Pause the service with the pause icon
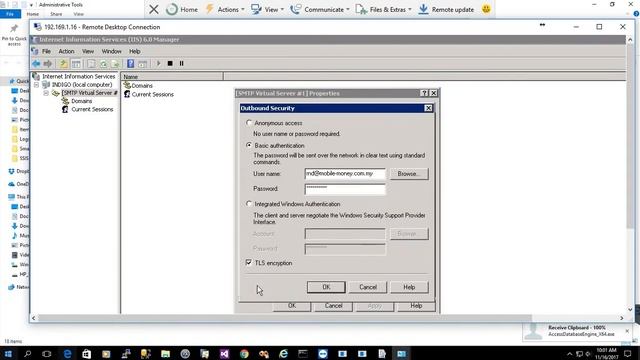The width and height of the screenshot is (640, 360). point(182,64)
